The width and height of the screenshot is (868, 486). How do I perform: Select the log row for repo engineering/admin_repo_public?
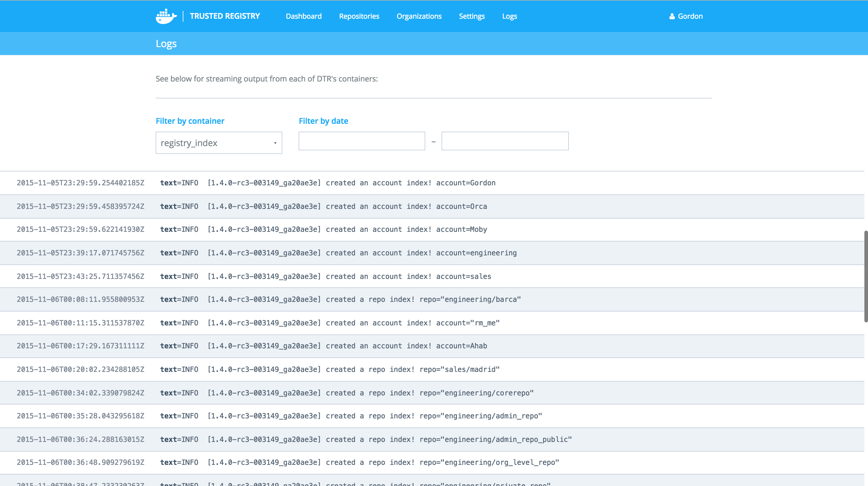tap(432, 440)
